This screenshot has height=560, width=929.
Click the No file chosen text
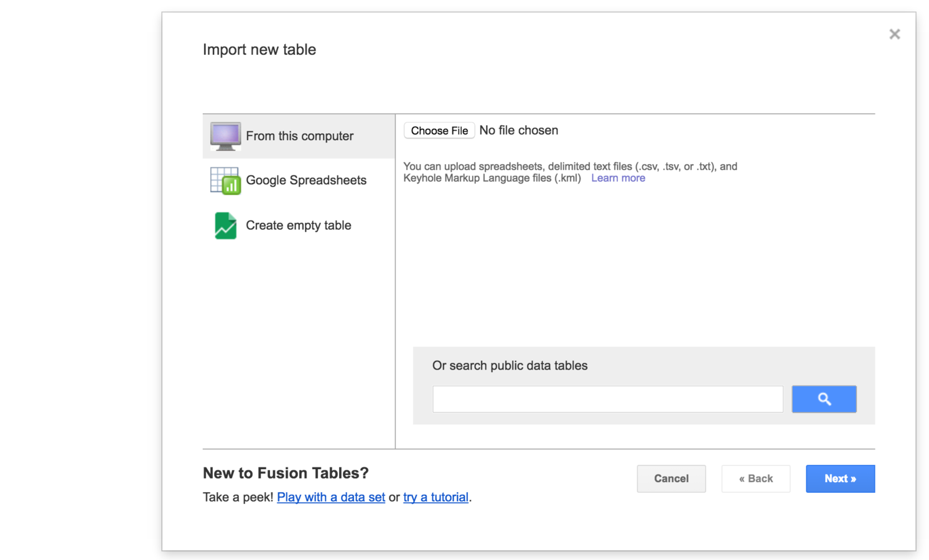[x=518, y=131]
